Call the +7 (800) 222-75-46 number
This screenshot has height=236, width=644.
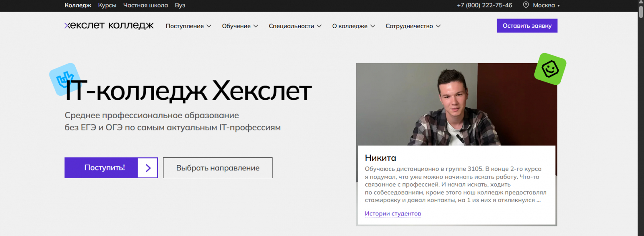point(485,5)
